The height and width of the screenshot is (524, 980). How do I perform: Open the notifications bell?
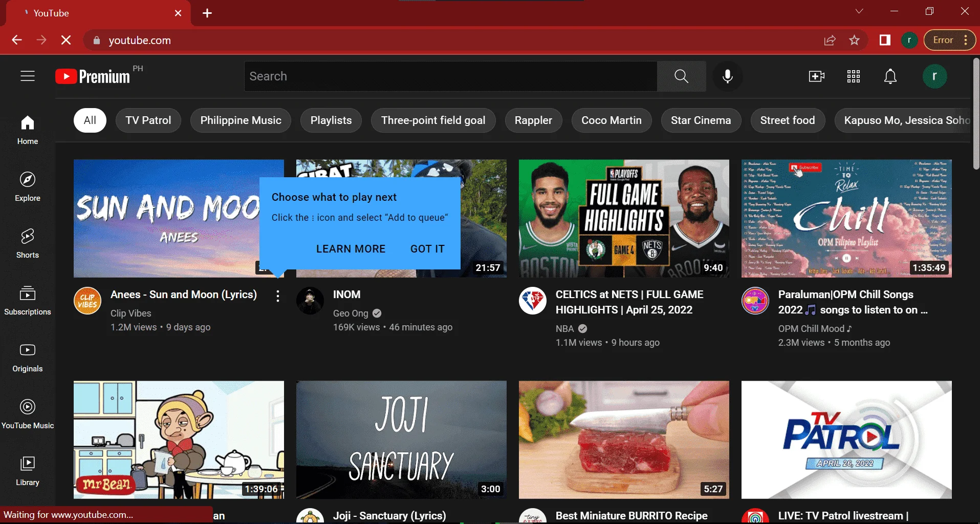(x=890, y=76)
